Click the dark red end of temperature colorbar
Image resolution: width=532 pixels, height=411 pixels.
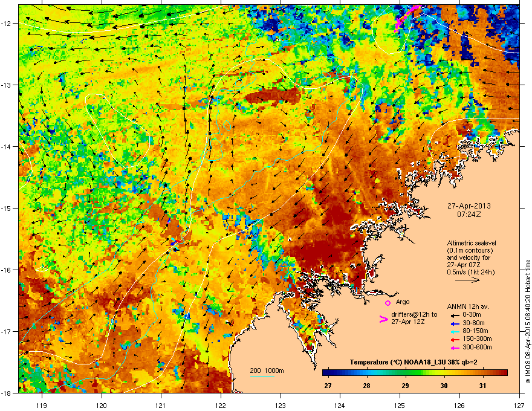pos(504,373)
